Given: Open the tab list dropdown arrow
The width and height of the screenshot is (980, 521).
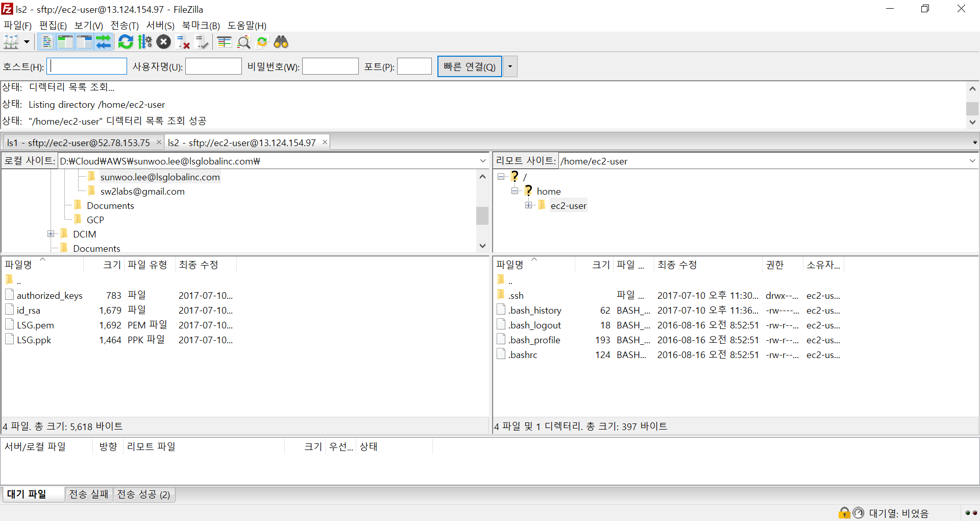Looking at the screenshot, I should click(975, 143).
